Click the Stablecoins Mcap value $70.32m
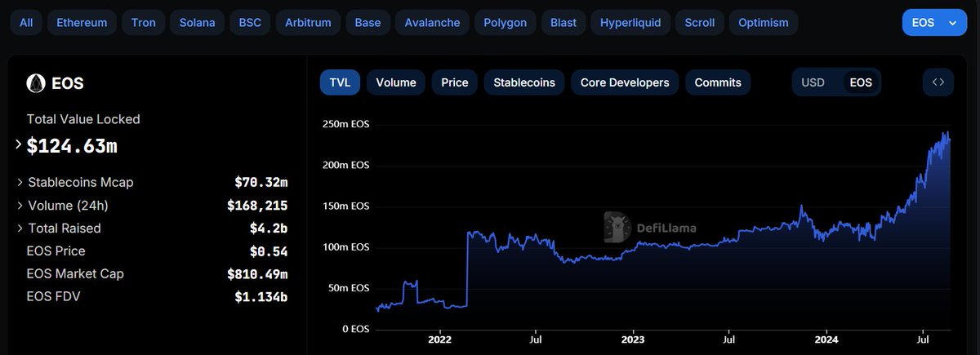The height and width of the screenshot is (355, 980). click(x=261, y=183)
